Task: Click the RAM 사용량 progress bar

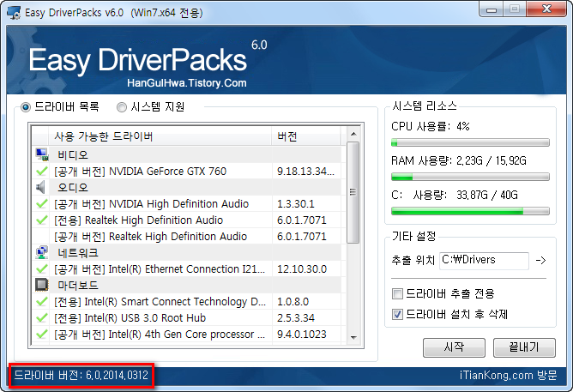Action: tap(470, 177)
